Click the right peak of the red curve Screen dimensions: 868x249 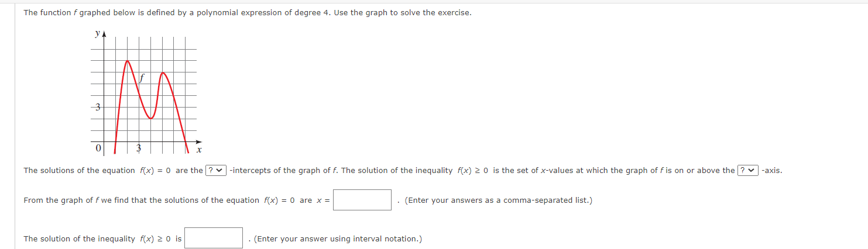[x=164, y=73]
